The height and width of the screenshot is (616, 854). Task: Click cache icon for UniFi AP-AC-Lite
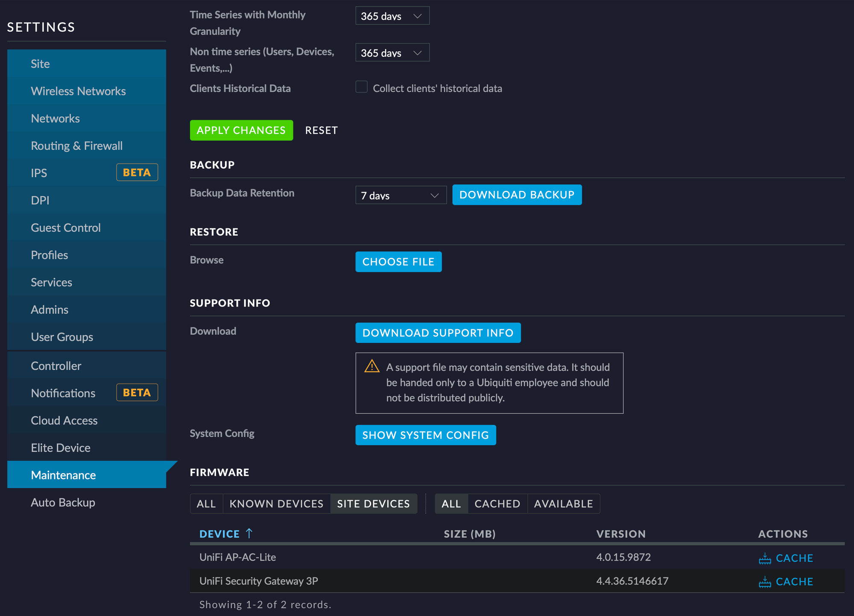tap(764, 558)
